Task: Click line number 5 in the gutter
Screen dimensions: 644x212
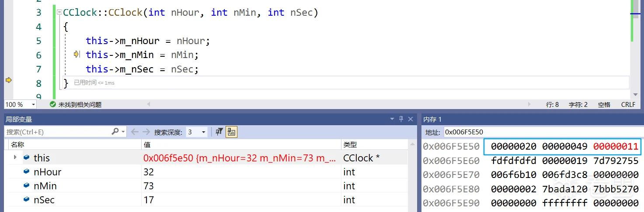Action: (38, 41)
